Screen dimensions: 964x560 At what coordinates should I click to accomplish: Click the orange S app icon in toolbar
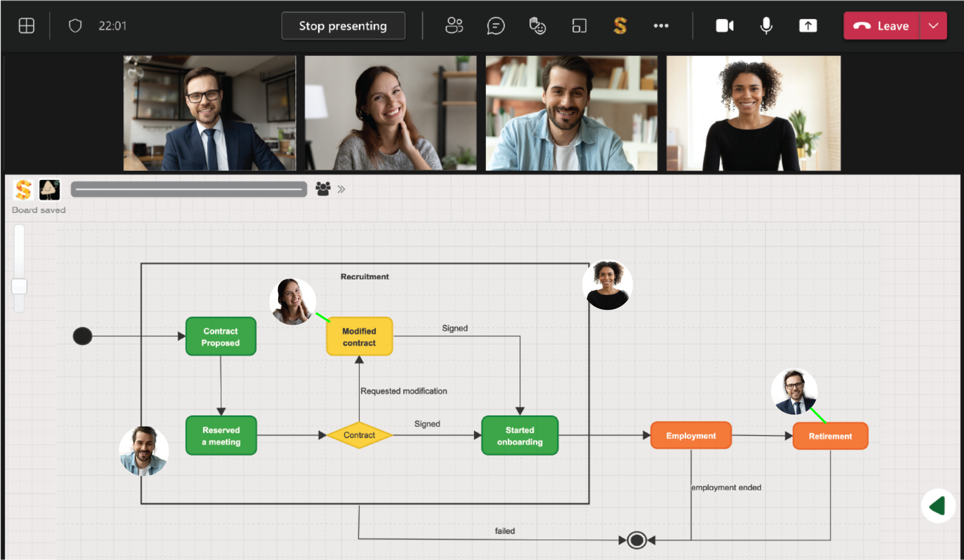pos(620,25)
